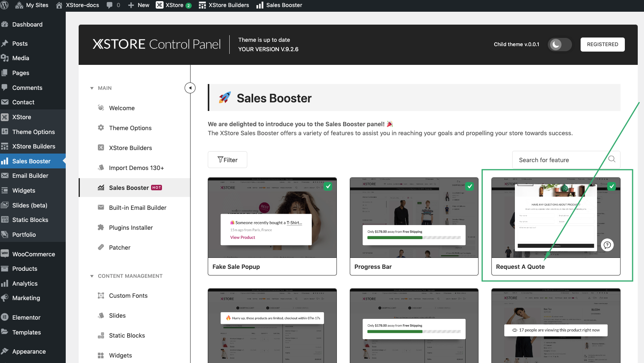The image size is (644, 363).
Task: Toggle Fake Sale Popup enabled checkmark
Action: click(328, 186)
